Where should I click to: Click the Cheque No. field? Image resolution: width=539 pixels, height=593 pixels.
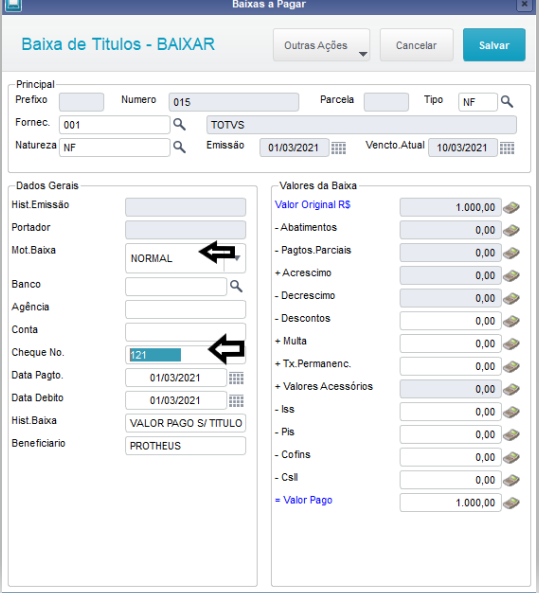[x=185, y=355]
